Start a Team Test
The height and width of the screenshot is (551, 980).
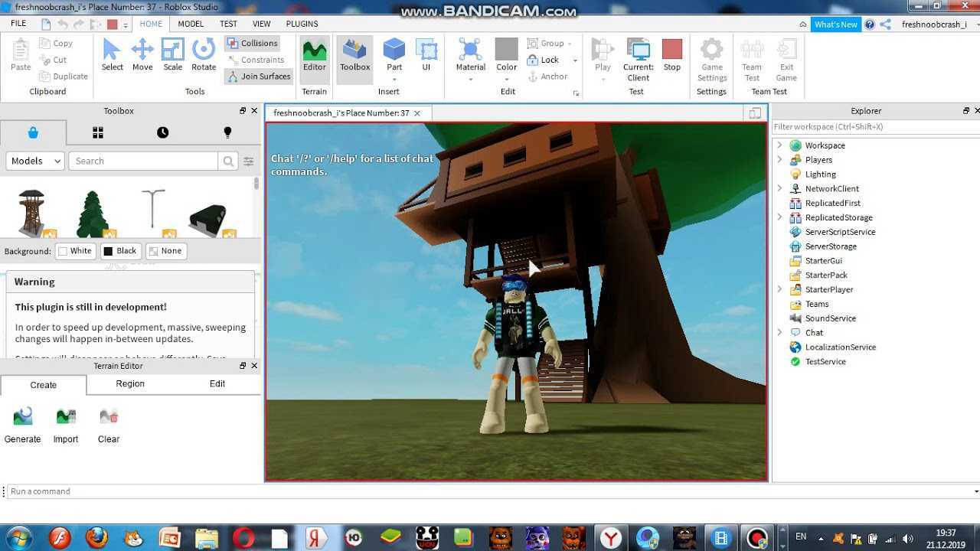[x=752, y=60]
